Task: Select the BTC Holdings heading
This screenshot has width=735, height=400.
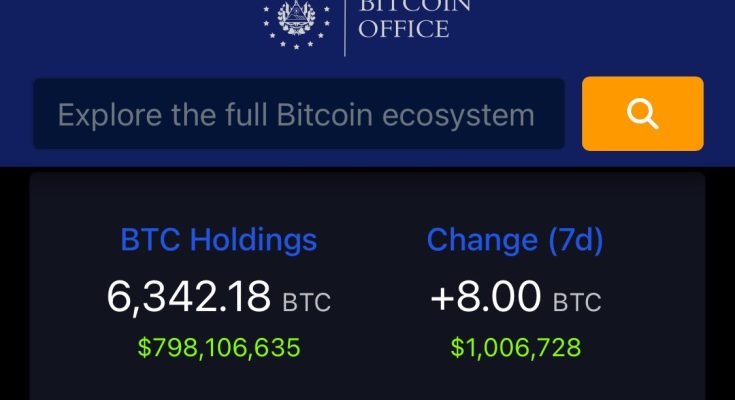Action: (218, 240)
